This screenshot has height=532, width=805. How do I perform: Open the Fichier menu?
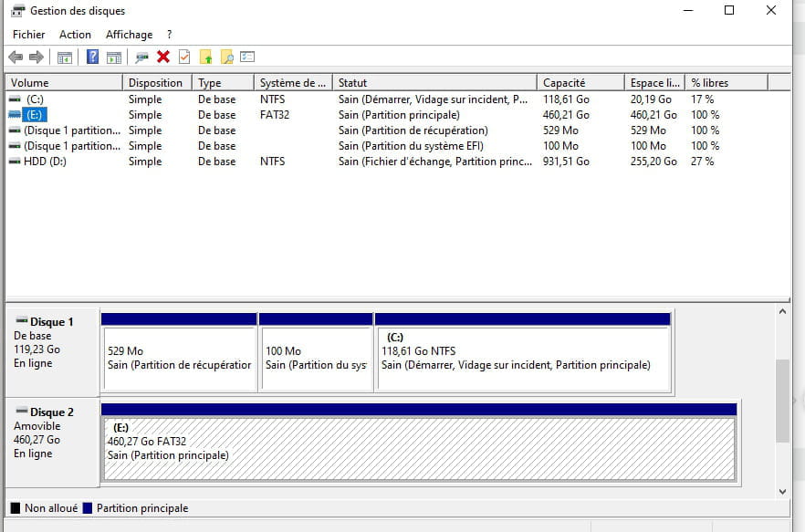(x=29, y=35)
